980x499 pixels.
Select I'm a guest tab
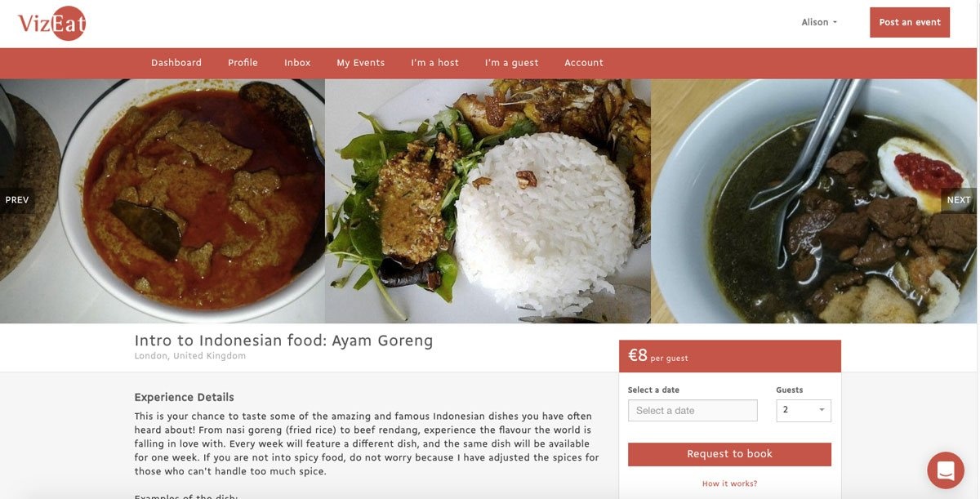pos(511,63)
